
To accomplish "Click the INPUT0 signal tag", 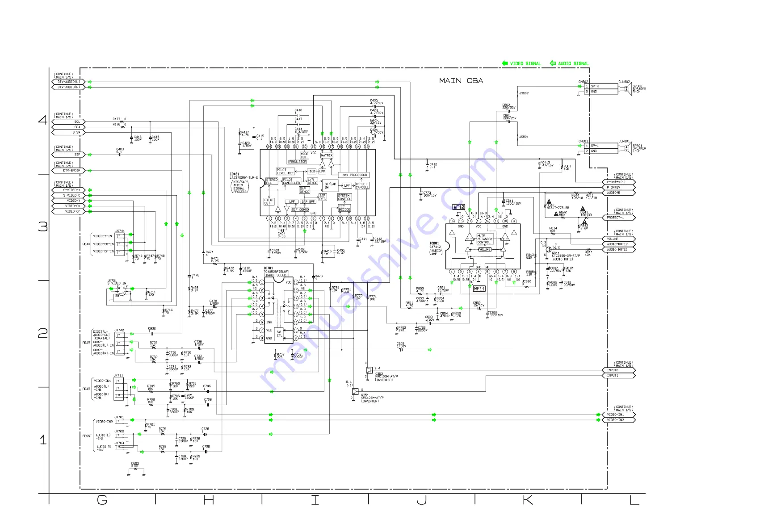I will (x=619, y=370).
